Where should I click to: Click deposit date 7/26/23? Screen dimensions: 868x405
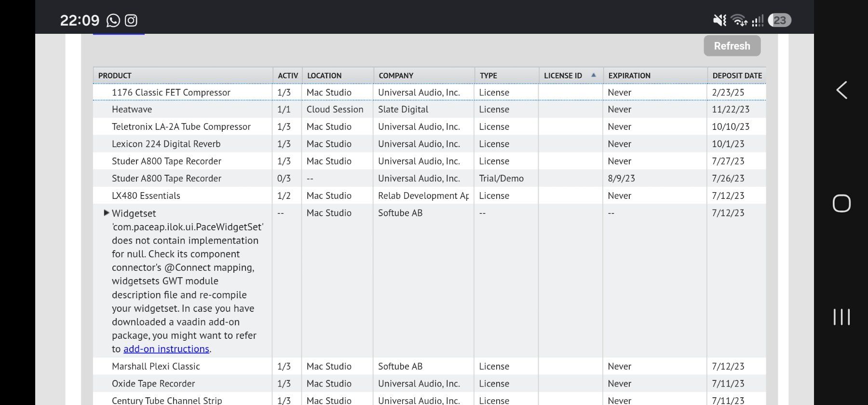728,179
